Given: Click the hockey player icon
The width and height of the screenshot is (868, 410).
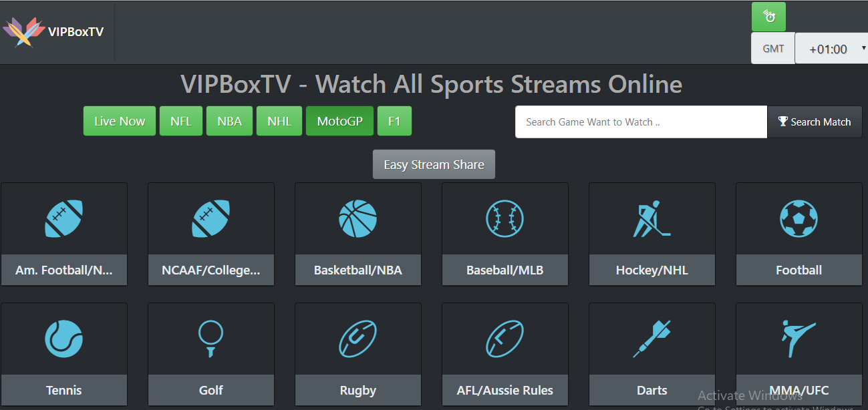Looking at the screenshot, I should (x=652, y=218).
